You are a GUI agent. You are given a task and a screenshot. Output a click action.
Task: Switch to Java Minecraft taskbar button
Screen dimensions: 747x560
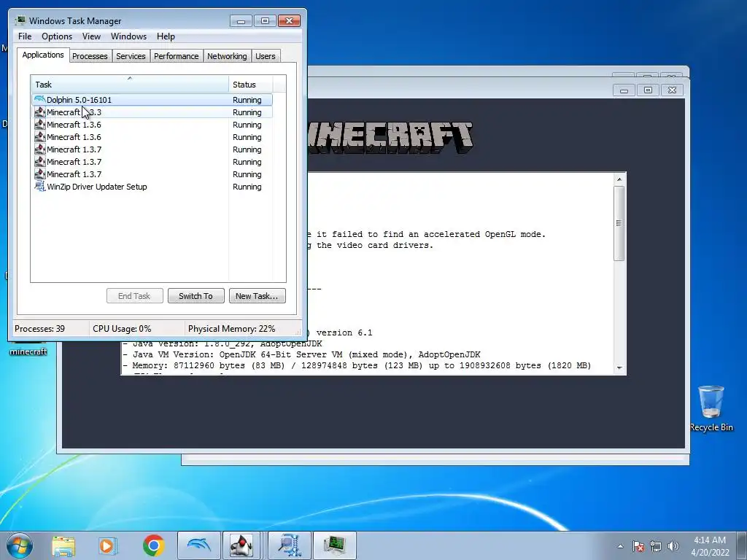[x=241, y=545]
